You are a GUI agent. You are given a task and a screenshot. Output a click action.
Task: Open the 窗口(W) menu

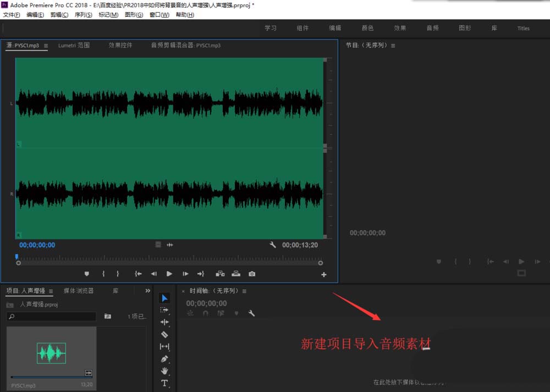159,15
